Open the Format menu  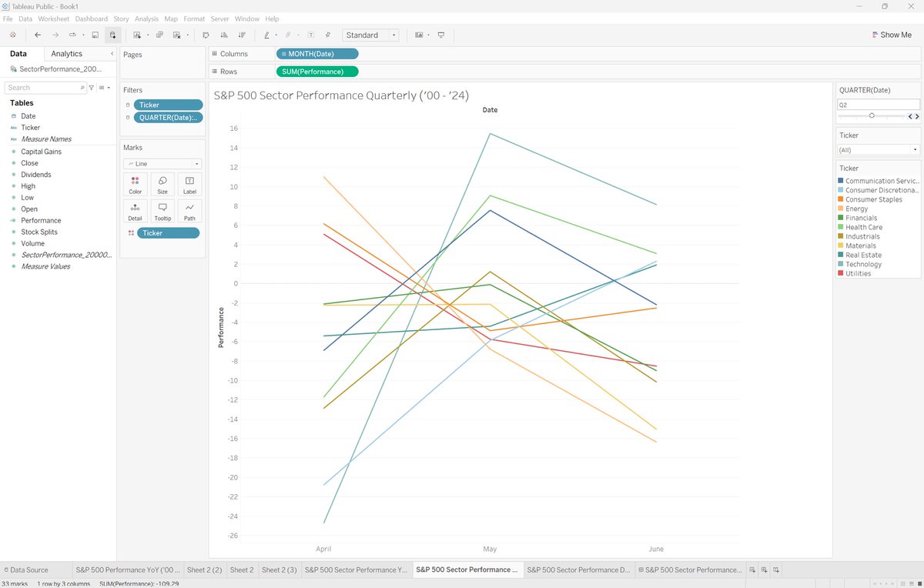click(194, 18)
